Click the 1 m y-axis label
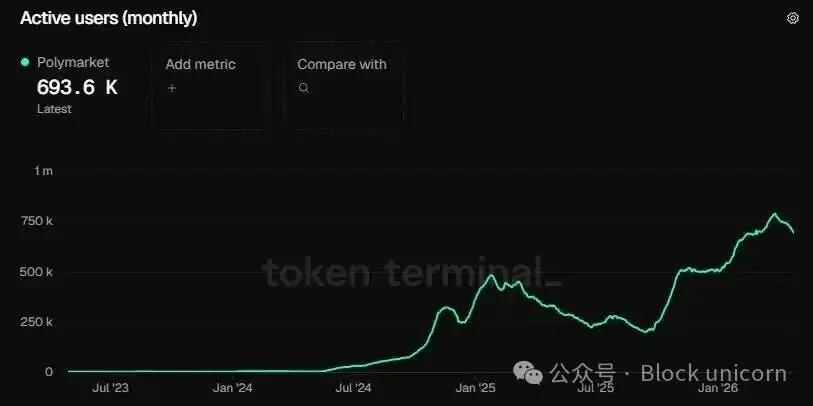813x406 pixels. [x=43, y=172]
